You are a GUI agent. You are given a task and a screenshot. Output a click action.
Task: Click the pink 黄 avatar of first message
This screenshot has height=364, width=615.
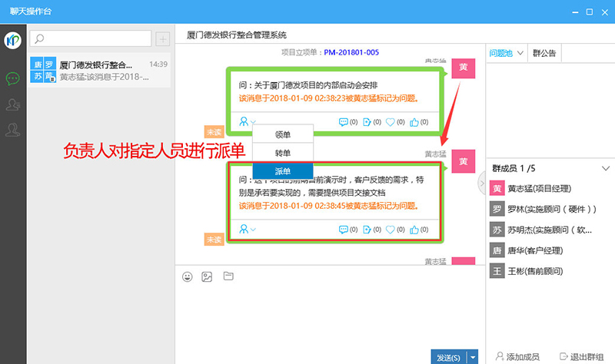coord(464,68)
